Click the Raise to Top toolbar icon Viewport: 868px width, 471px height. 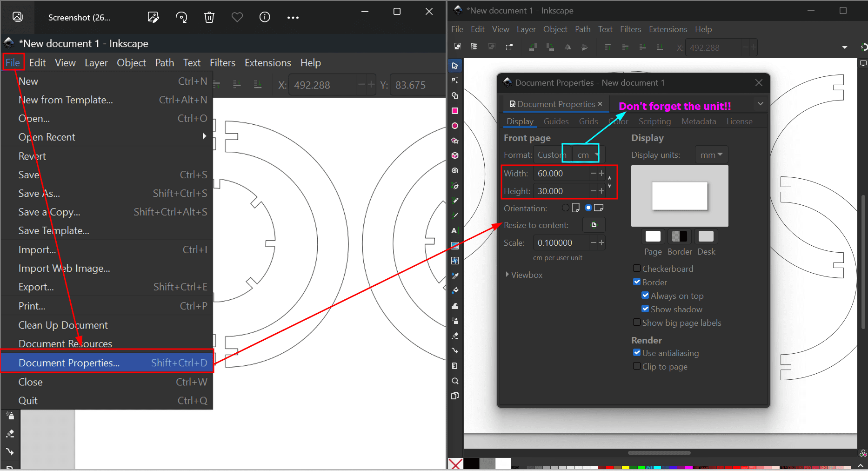click(608, 47)
